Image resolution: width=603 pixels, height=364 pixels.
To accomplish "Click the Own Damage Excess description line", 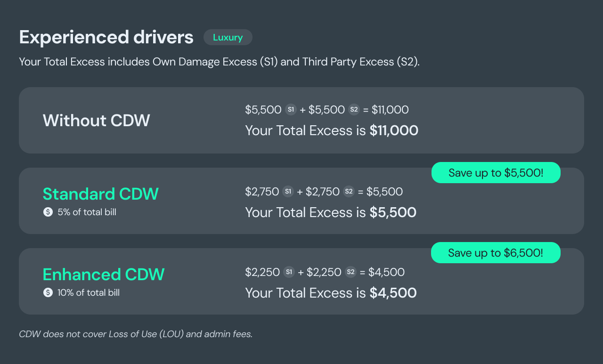I will coord(219,62).
